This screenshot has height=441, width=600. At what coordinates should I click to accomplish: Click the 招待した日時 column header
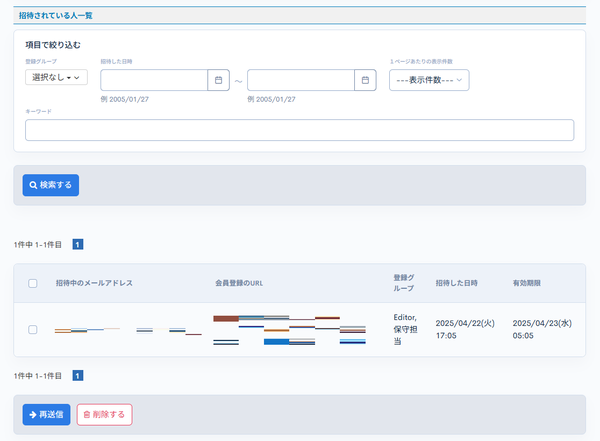pos(457,283)
